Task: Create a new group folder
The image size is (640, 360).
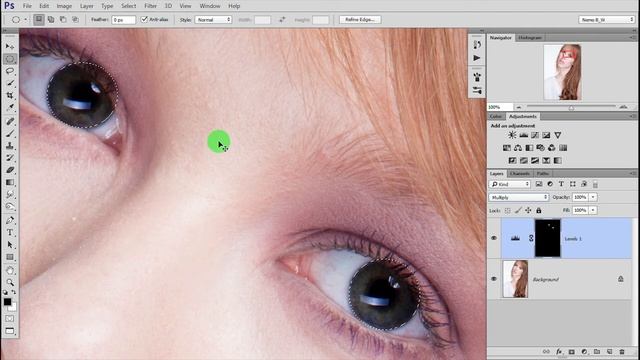Action: coord(597,352)
